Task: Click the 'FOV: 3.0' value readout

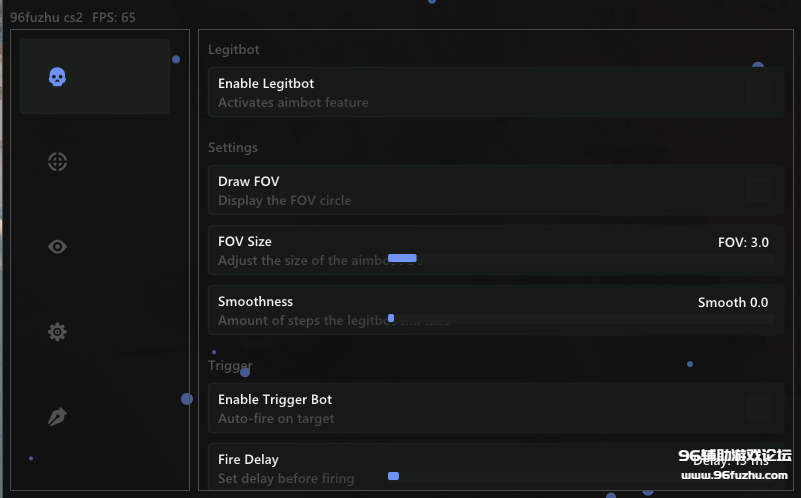Action: (743, 243)
